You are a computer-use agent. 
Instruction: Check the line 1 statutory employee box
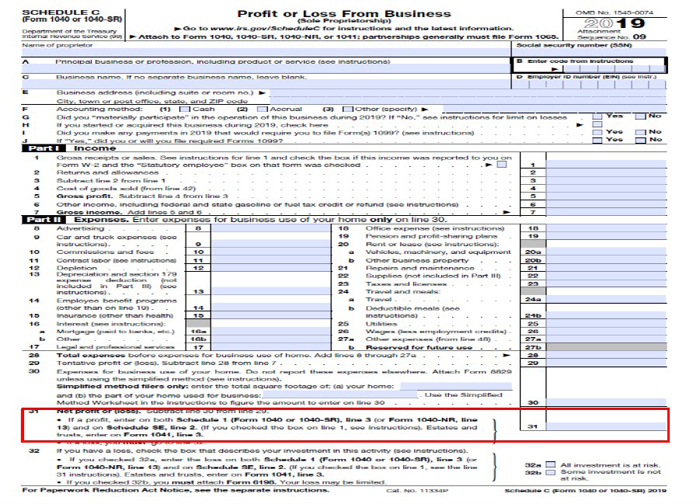(x=502, y=165)
